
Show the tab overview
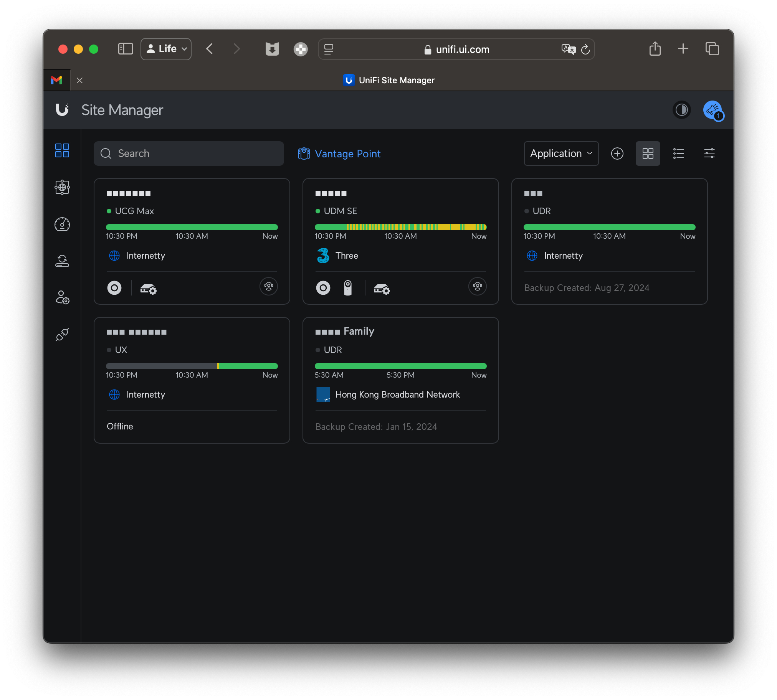tap(712, 49)
